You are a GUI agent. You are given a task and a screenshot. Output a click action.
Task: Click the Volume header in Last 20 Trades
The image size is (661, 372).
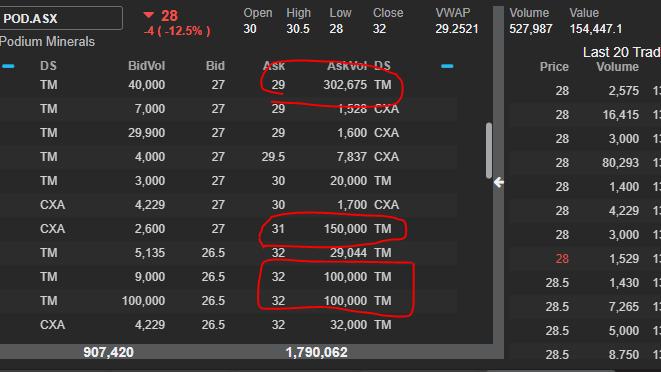(x=617, y=67)
